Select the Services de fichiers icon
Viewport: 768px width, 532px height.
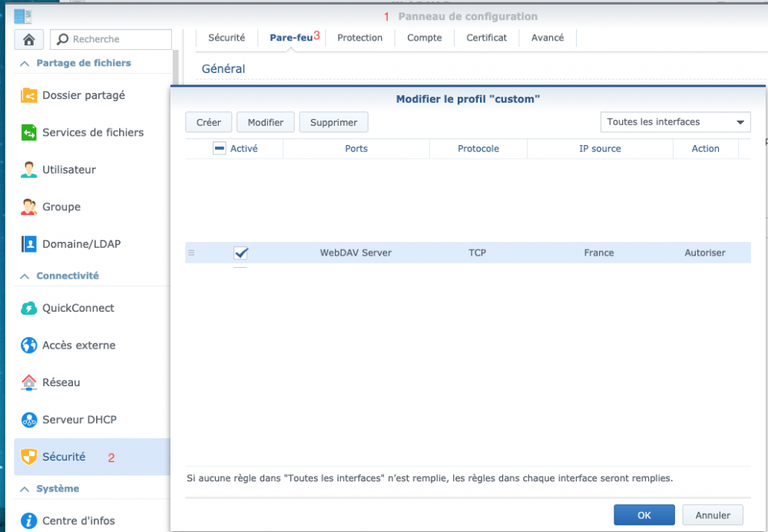[x=29, y=133]
